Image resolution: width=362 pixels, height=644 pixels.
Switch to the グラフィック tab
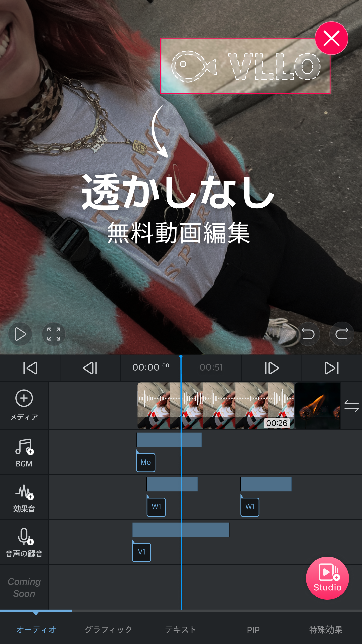[x=109, y=630]
